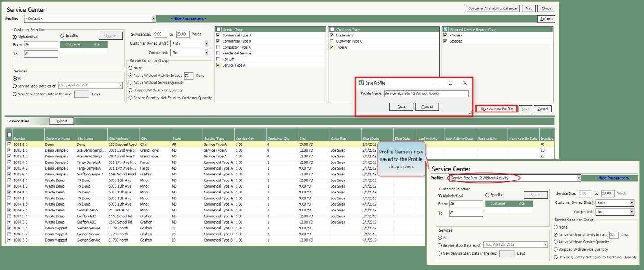The height and width of the screenshot is (270, 644).
Task: Check the Customer Type C checkbox
Action: [332, 41]
